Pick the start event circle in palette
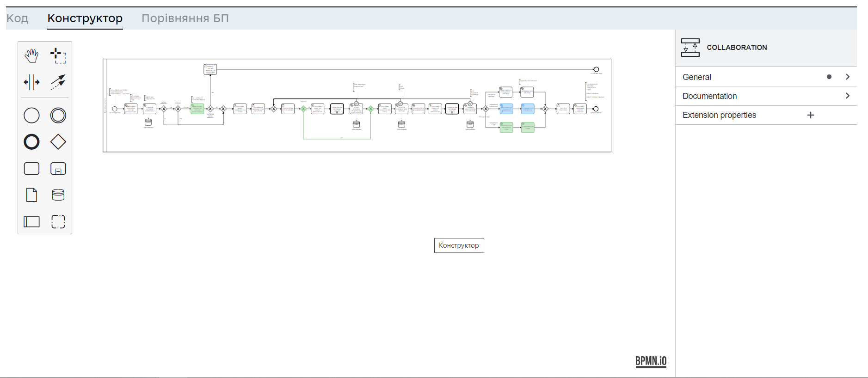The width and height of the screenshot is (868, 378). pyautogui.click(x=31, y=116)
